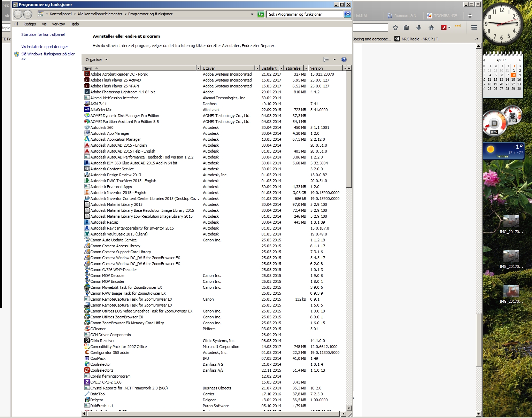Sort list by Navn column header
Viewport: 532px width, 418px height.
(x=139, y=68)
